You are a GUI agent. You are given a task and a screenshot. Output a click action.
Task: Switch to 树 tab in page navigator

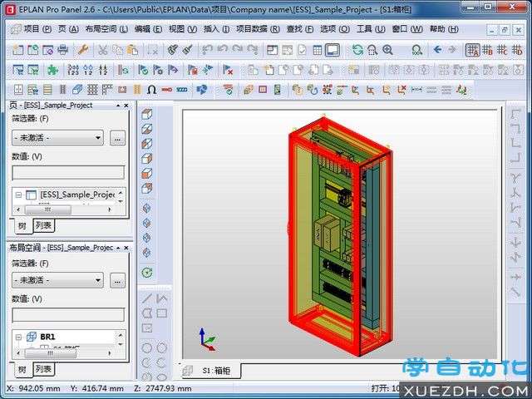click(22, 225)
